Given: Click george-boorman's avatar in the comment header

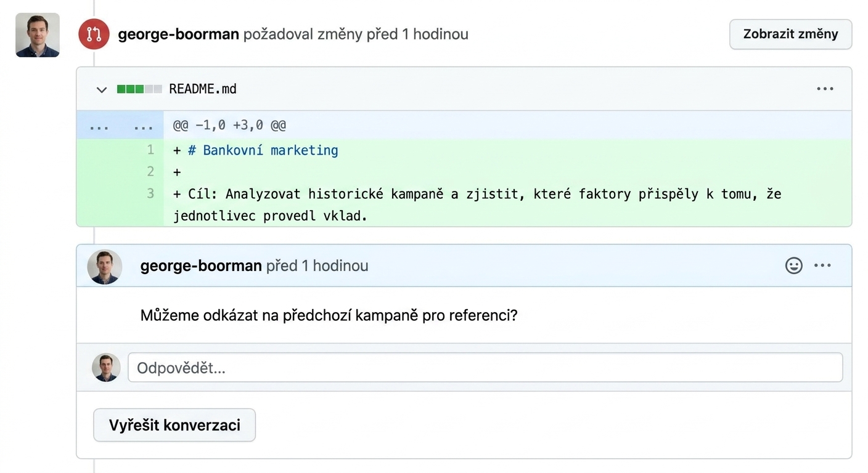Looking at the screenshot, I should (x=105, y=267).
